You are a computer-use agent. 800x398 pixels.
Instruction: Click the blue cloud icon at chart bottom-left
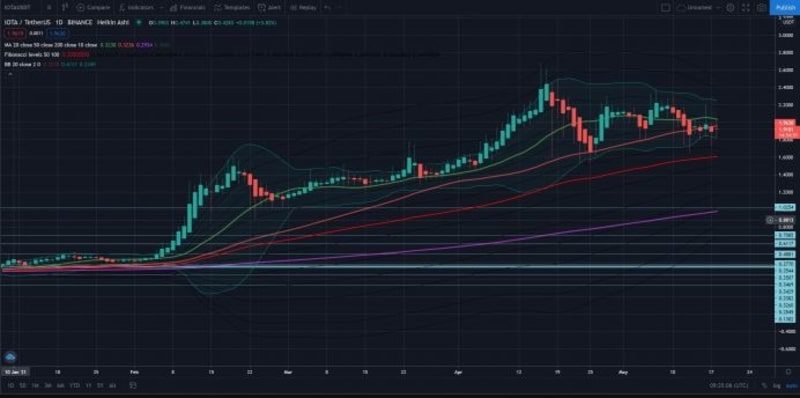click(10, 357)
